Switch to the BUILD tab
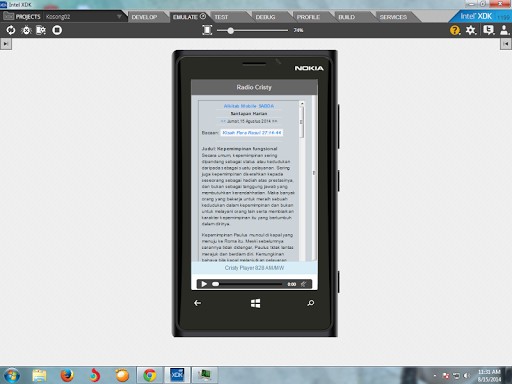The height and width of the screenshot is (384, 512). click(x=347, y=17)
